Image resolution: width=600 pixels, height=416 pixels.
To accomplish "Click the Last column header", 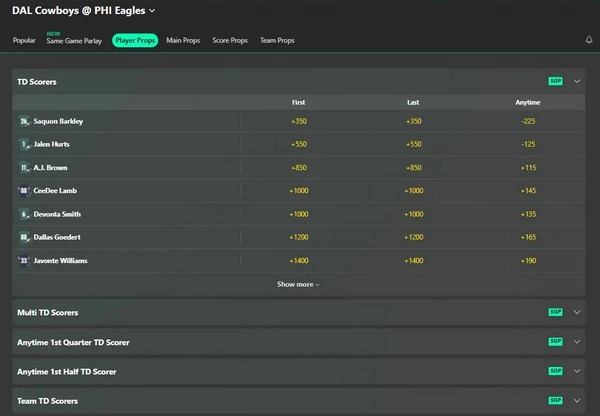I will [413, 103].
